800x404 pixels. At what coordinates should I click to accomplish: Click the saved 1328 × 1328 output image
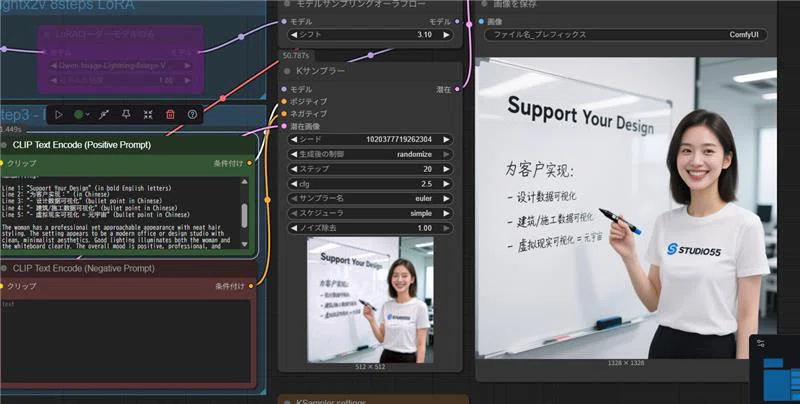coord(626,208)
